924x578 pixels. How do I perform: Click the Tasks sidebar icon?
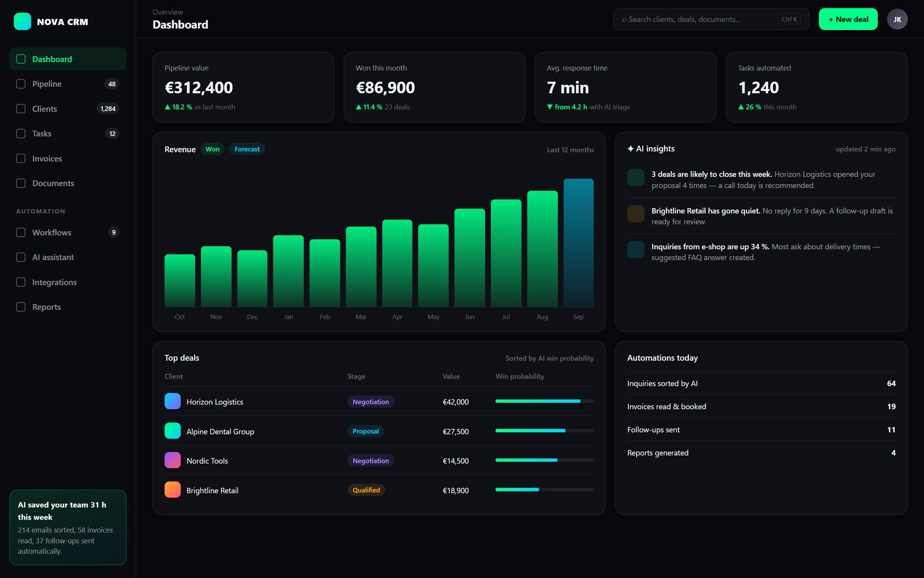tap(21, 134)
